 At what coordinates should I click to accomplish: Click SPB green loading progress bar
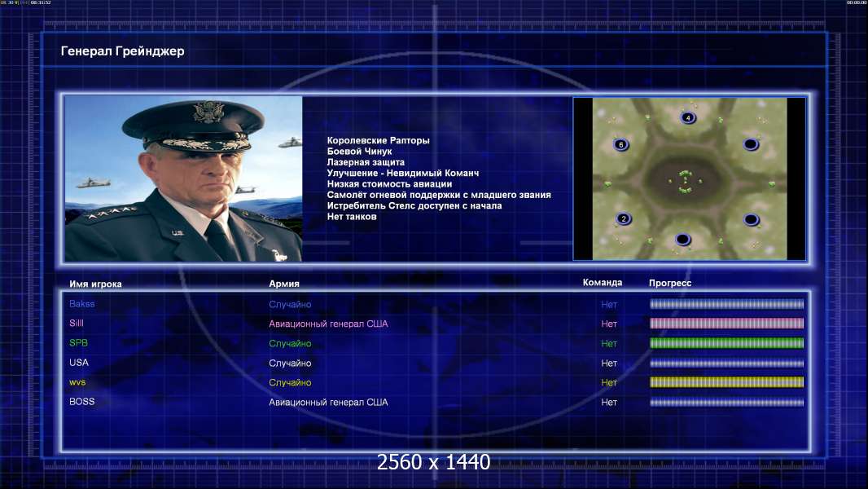tap(726, 343)
